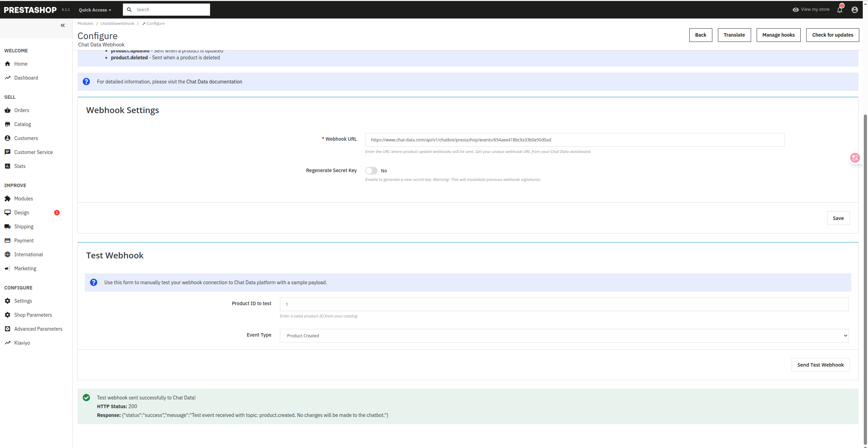This screenshot has height=448, width=868.
Task: Open the Event Type dropdown
Action: click(564, 336)
